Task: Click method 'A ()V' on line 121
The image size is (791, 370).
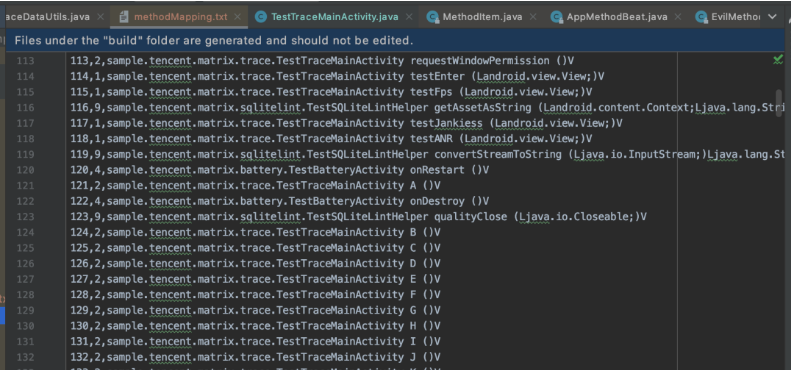Action: tap(425, 186)
